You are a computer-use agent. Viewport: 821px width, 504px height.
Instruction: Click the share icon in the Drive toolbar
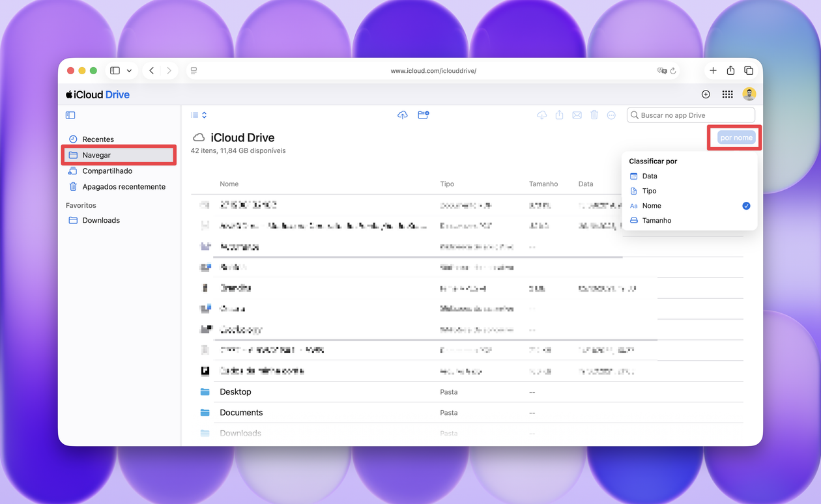point(559,115)
